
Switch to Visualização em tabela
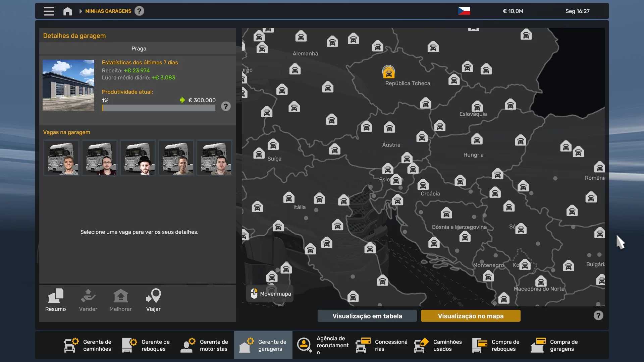367,316
